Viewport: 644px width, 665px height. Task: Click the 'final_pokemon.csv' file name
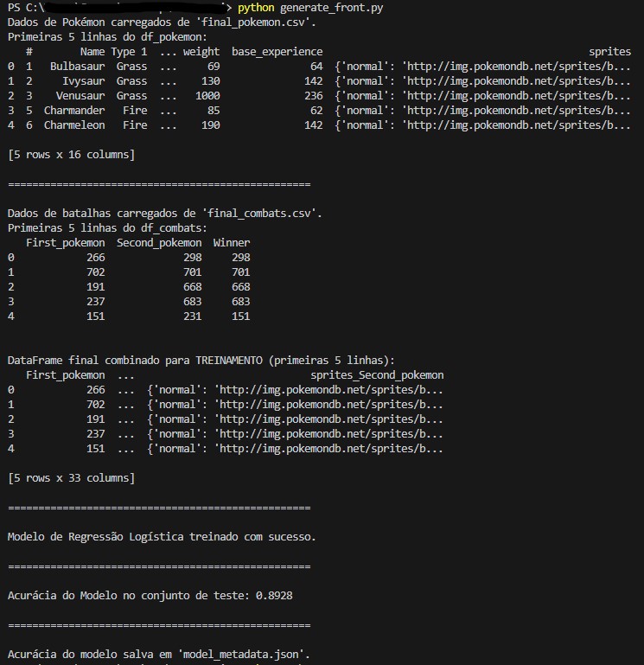pyautogui.click(x=243, y=22)
